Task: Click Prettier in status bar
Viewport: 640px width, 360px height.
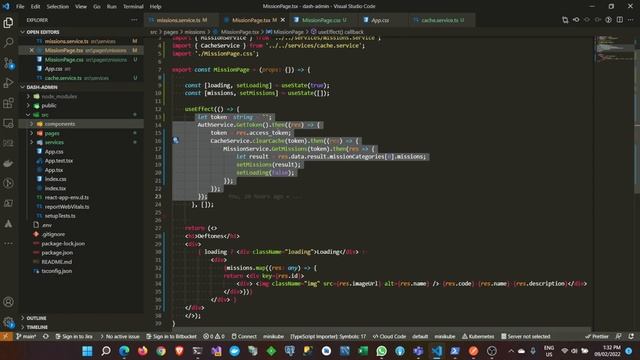Action: [x=596, y=336]
